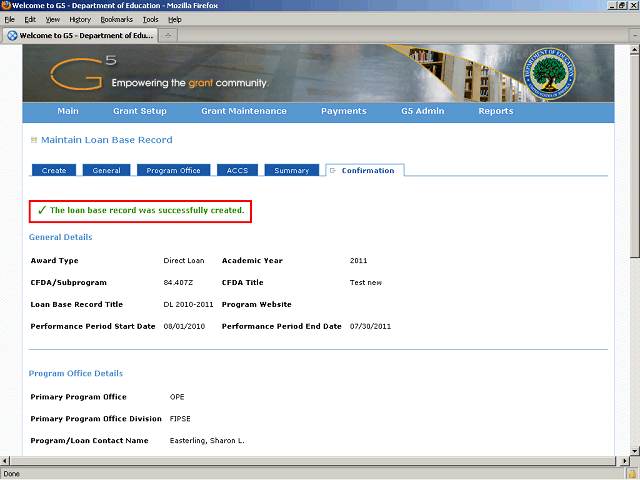Open the Grant Maintenance navigation item
The width and height of the screenshot is (640, 480).
point(244,111)
